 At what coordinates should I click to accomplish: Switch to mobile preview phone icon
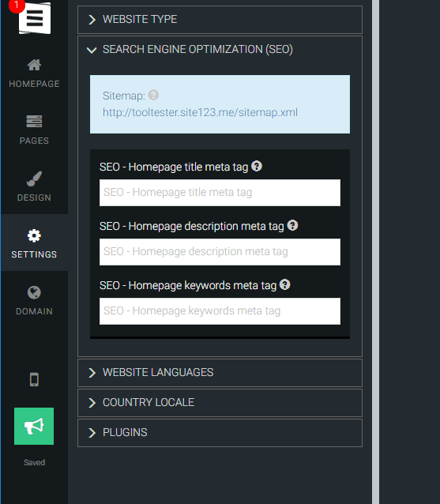click(x=34, y=380)
